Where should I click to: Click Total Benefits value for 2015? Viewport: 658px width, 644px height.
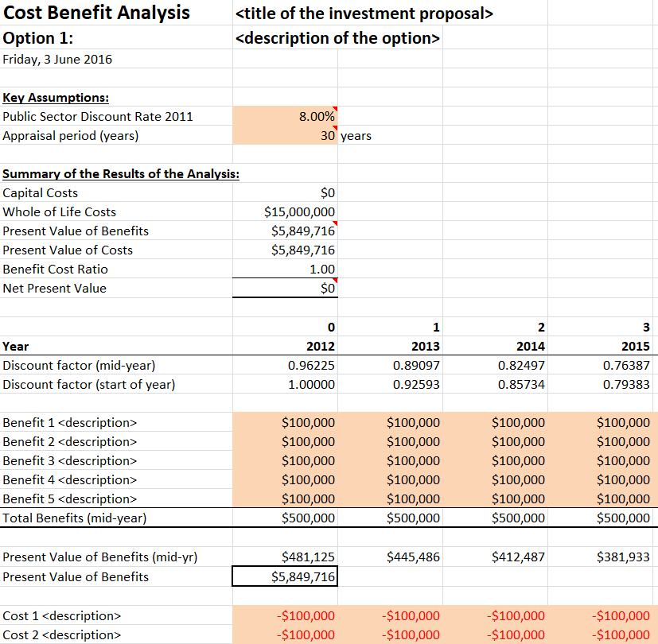coord(622,518)
